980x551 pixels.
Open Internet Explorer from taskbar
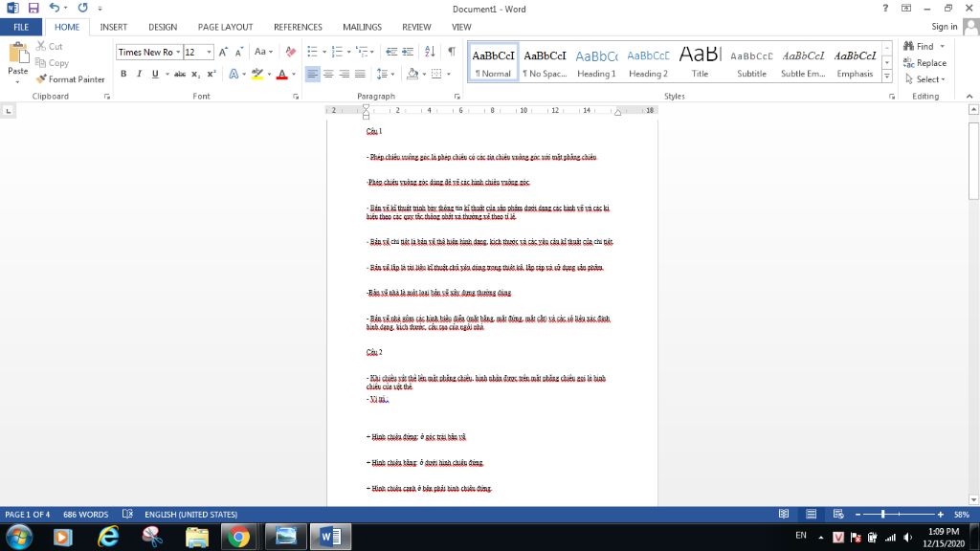click(x=108, y=537)
